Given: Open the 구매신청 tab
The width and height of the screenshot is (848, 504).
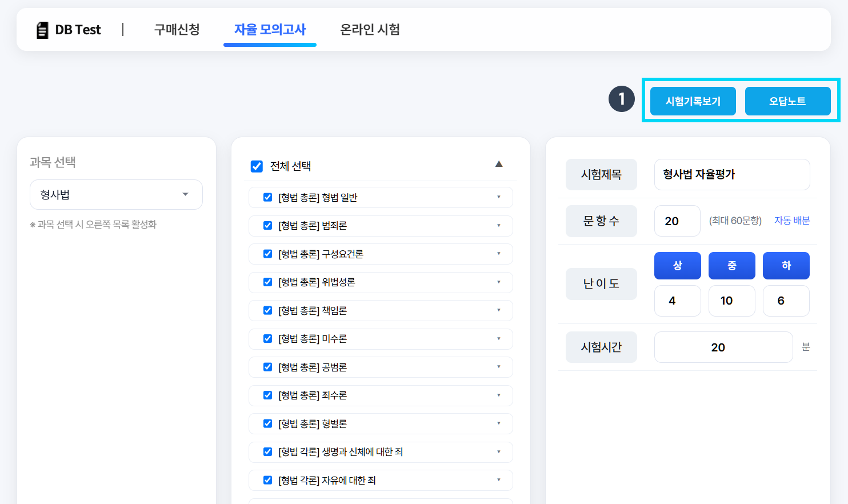Looking at the screenshot, I should click(176, 30).
